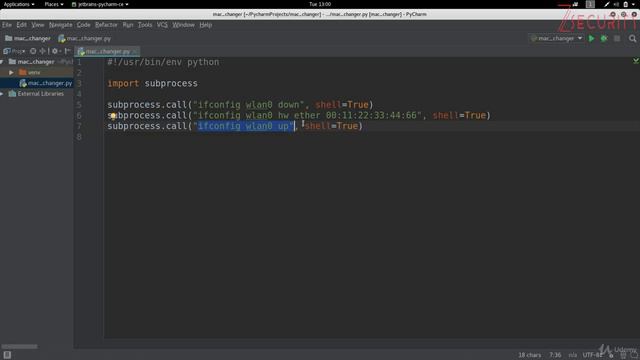Click the collapse all icon in Project panel
This screenshot has width=640, height=360.
pos(42,51)
